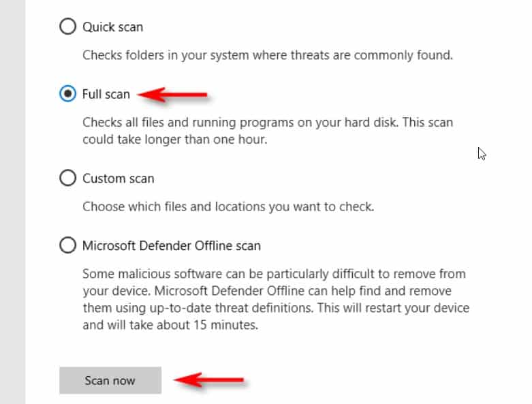532x404 pixels.
Task: Click the selected Full scan radio circle
Action: click(x=67, y=94)
